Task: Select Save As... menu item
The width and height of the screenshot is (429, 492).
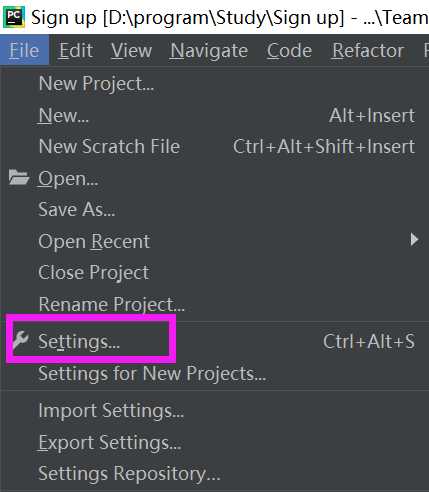Action: tap(214, 209)
